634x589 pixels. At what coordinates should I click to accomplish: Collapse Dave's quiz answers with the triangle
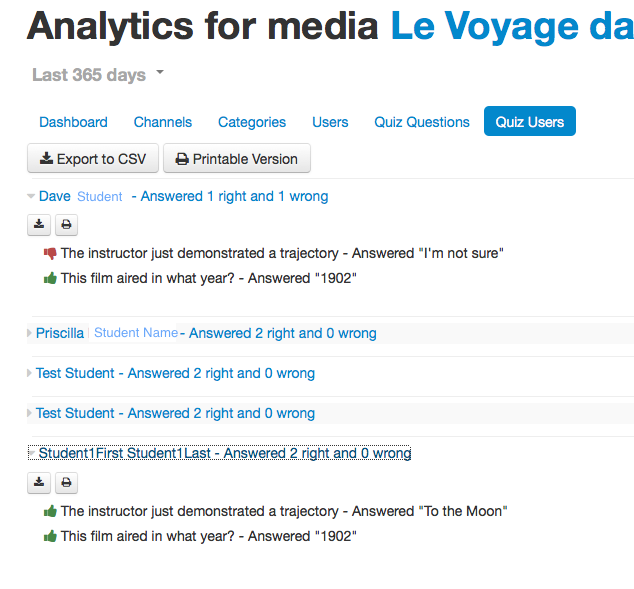coord(31,196)
